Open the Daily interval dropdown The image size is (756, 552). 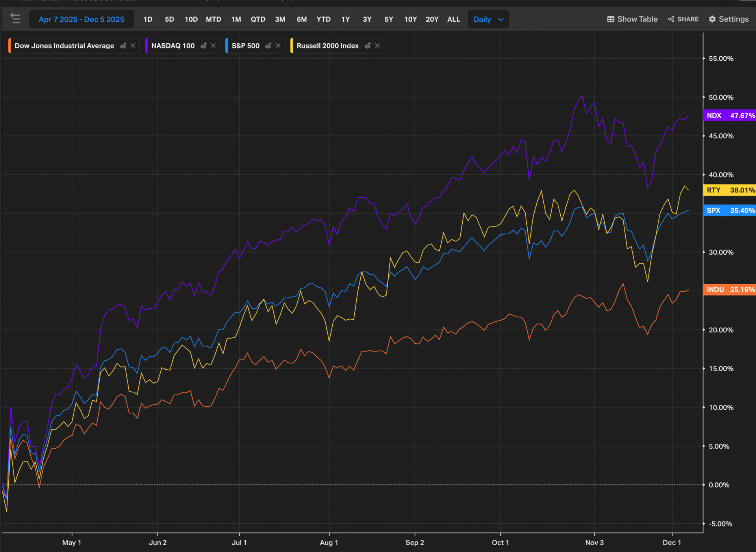tap(488, 19)
